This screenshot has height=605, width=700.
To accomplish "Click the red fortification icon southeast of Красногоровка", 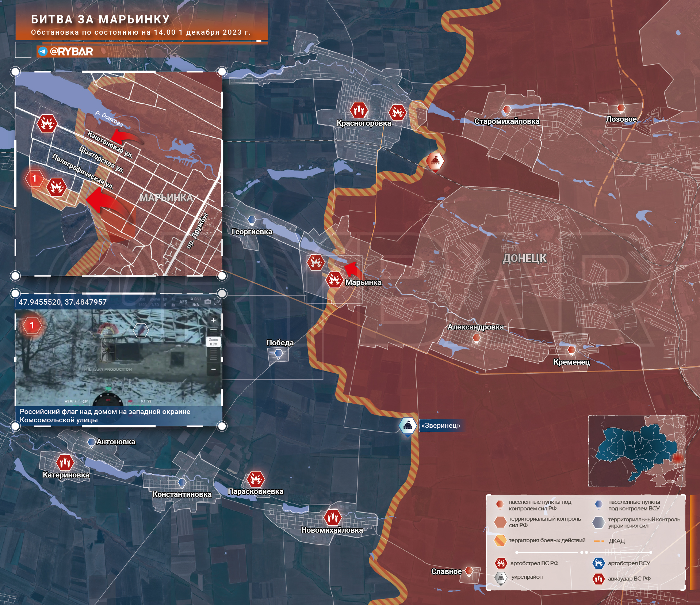I will [435, 161].
